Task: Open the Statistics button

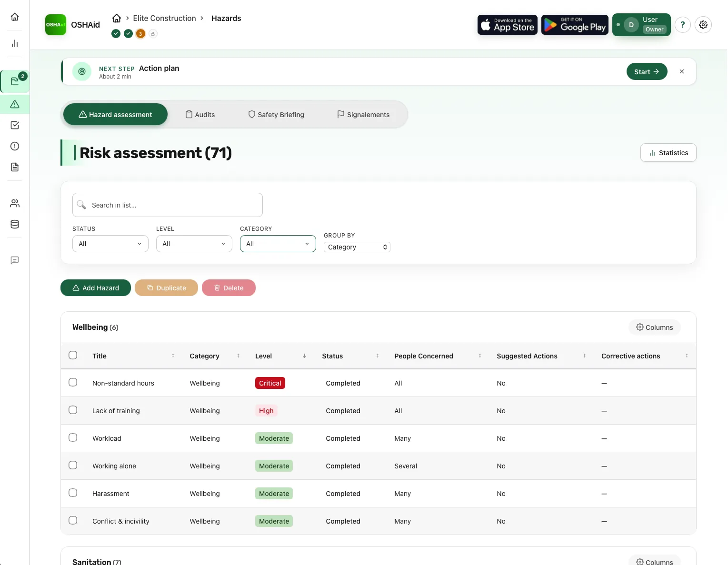Action: tap(668, 153)
